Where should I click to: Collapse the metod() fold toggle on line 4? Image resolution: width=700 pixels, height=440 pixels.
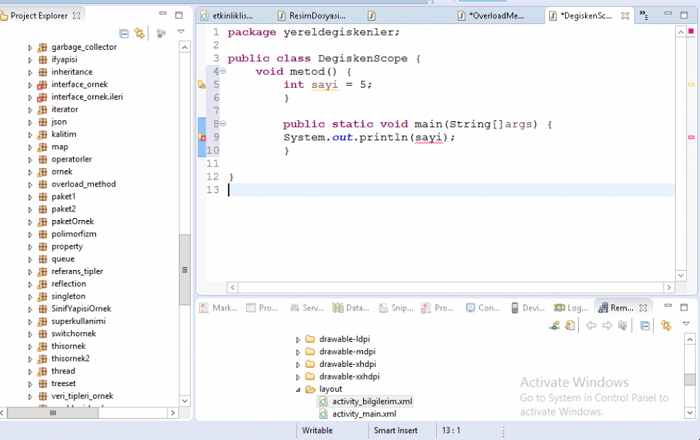(x=223, y=71)
